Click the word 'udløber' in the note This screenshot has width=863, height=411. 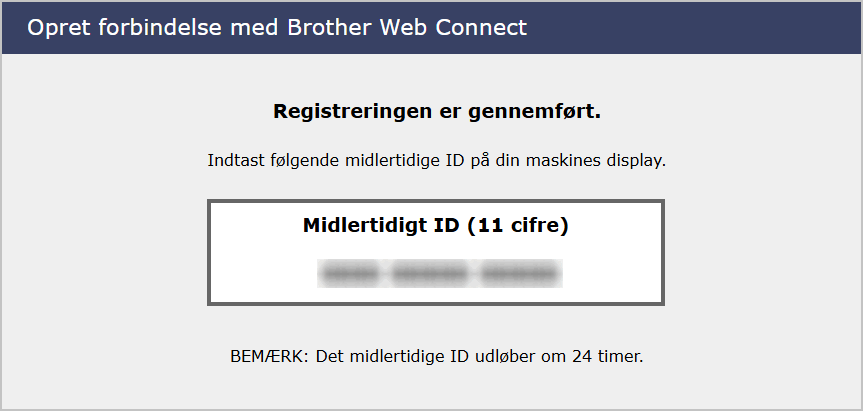[503, 355]
